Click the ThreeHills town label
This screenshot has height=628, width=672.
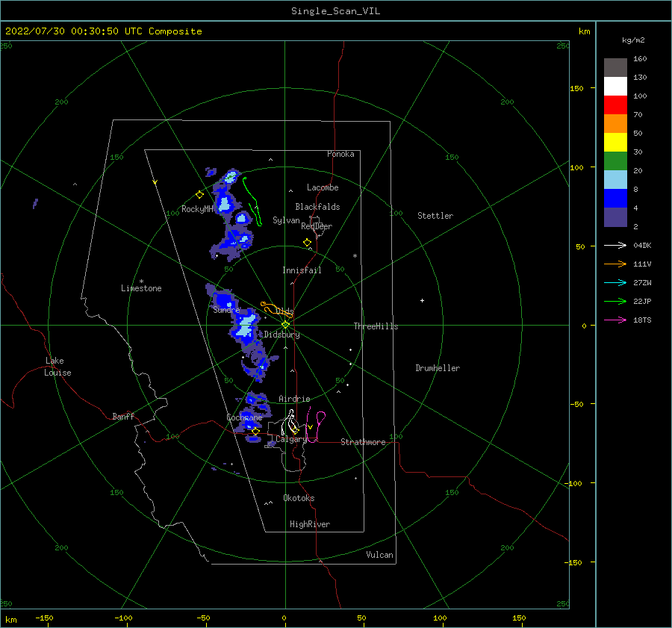[x=376, y=326]
